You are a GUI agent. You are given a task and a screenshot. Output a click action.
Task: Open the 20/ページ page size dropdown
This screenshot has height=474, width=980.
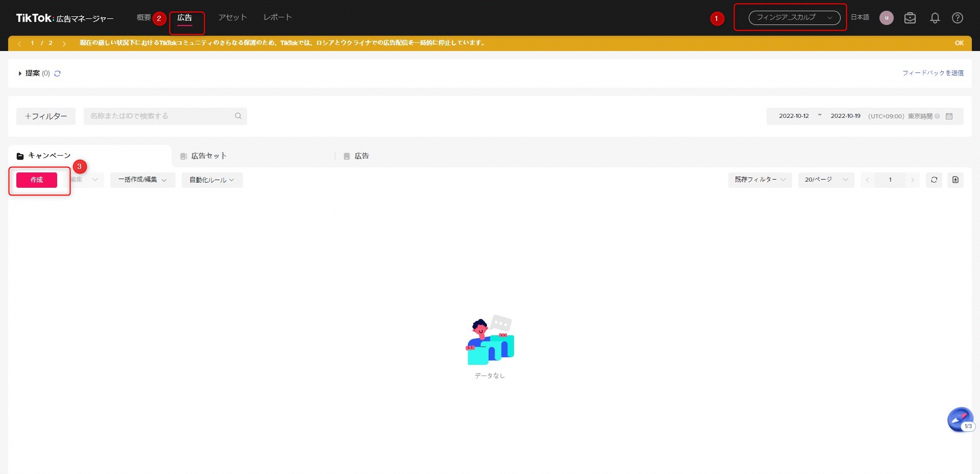tap(825, 180)
